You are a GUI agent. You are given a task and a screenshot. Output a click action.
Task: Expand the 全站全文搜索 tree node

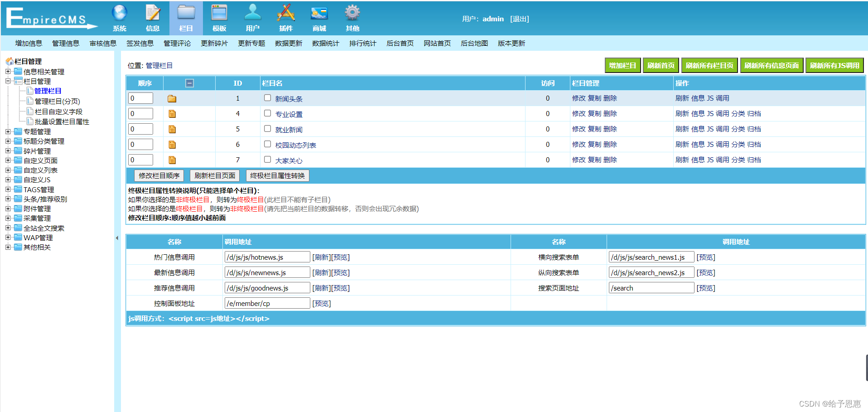coord(8,228)
